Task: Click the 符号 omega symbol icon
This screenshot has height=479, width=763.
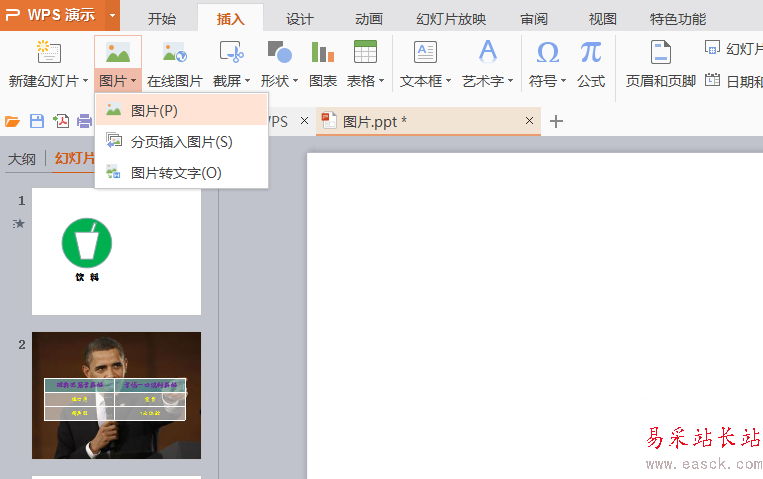Action: pos(547,52)
